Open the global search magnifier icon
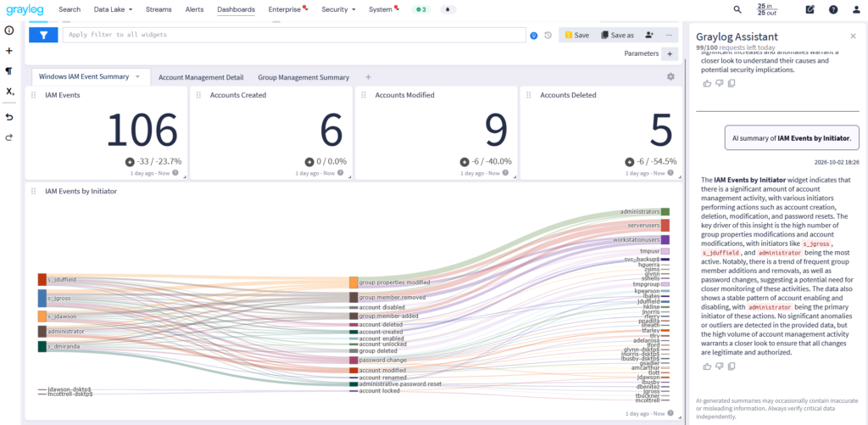This screenshot has height=425, width=868. [x=737, y=9]
